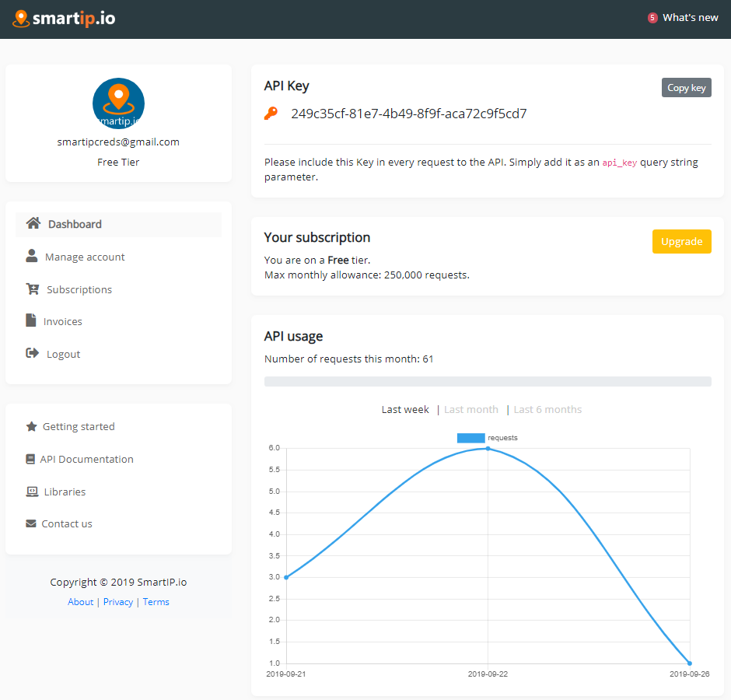Click the 2019-09-22 axis label

point(488,674)
